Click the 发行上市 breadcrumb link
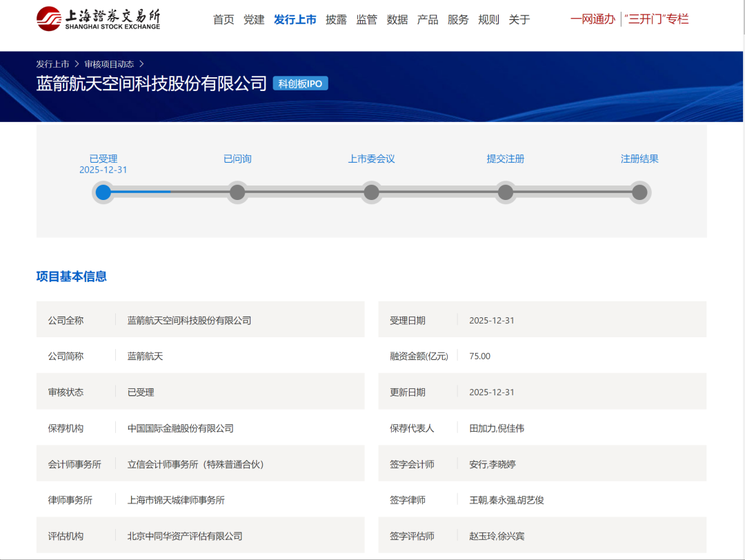Screen dimensions: 745x560 pyautogui.click(x=52, y=64)
